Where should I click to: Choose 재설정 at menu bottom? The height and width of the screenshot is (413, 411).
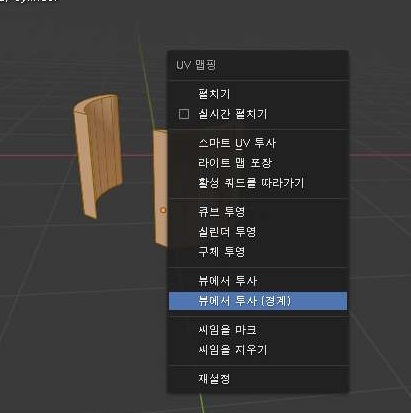tap(258, 379)
